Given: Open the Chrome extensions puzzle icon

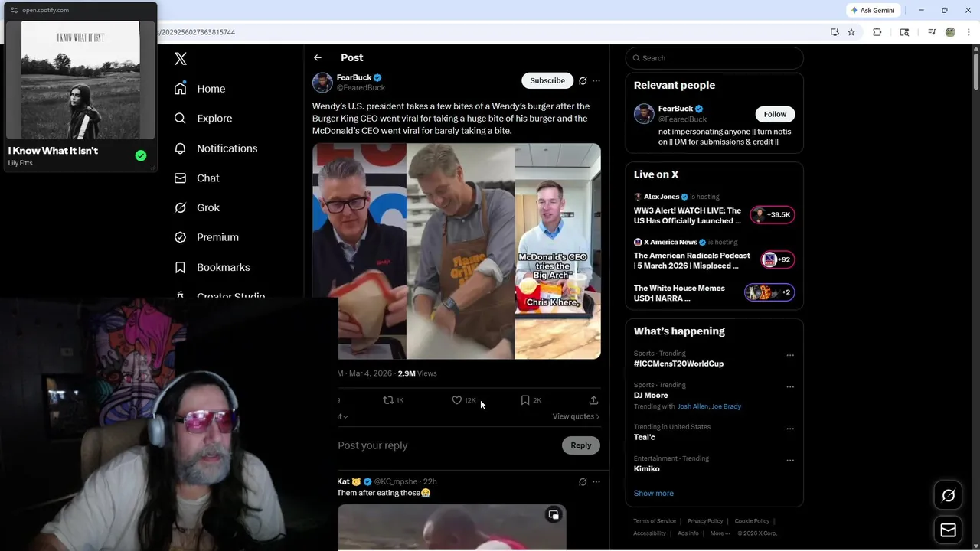Looking at the screenshot, I should pos(877,32).
